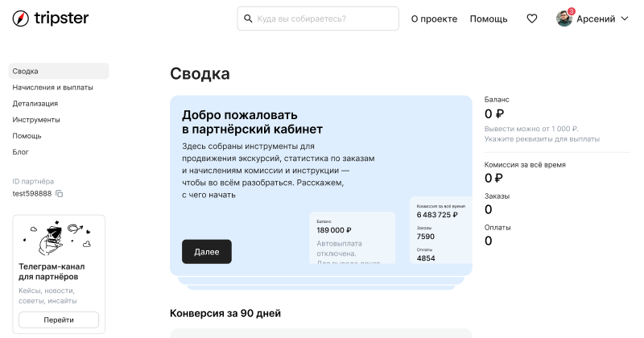
Task: Open Блог from the sidebar
Action: tap(21, 152)
